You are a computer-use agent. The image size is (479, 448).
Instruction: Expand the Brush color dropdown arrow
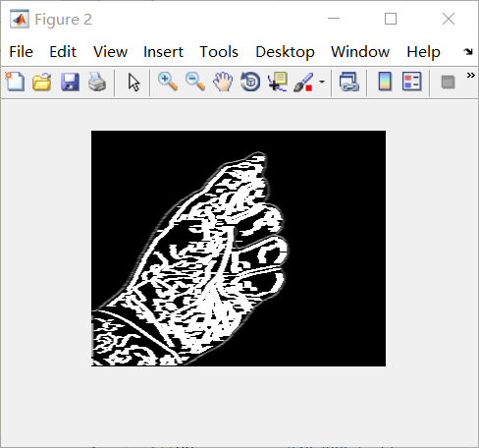322,82
